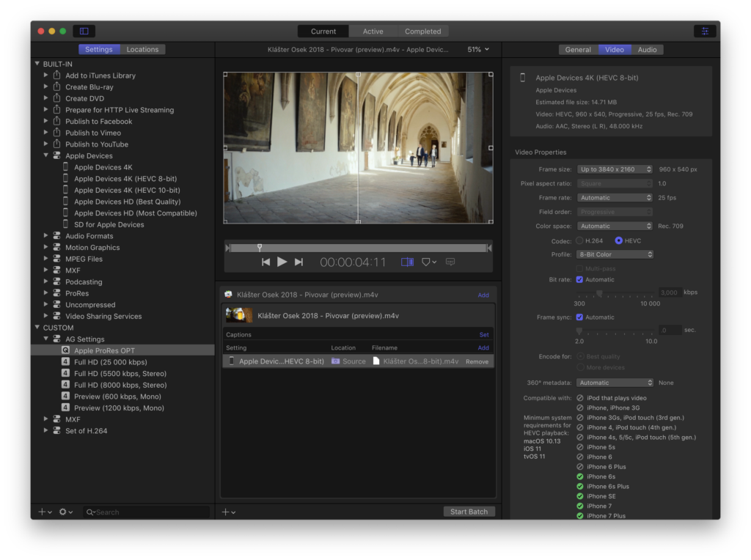Click Set next to Captions

484,334
